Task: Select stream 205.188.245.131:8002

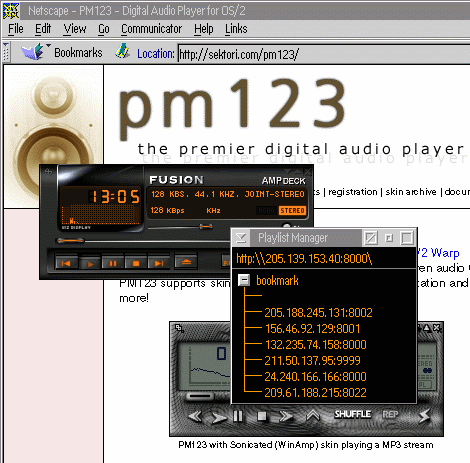Action: coord(318,313)
